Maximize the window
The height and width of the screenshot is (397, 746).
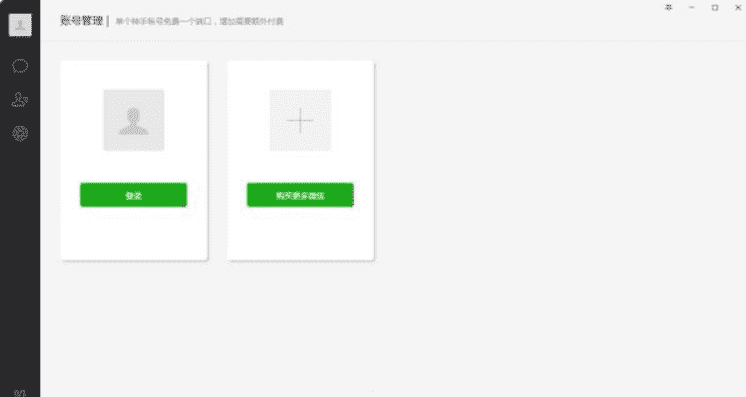pyautogui.click(x=715, y=8)
